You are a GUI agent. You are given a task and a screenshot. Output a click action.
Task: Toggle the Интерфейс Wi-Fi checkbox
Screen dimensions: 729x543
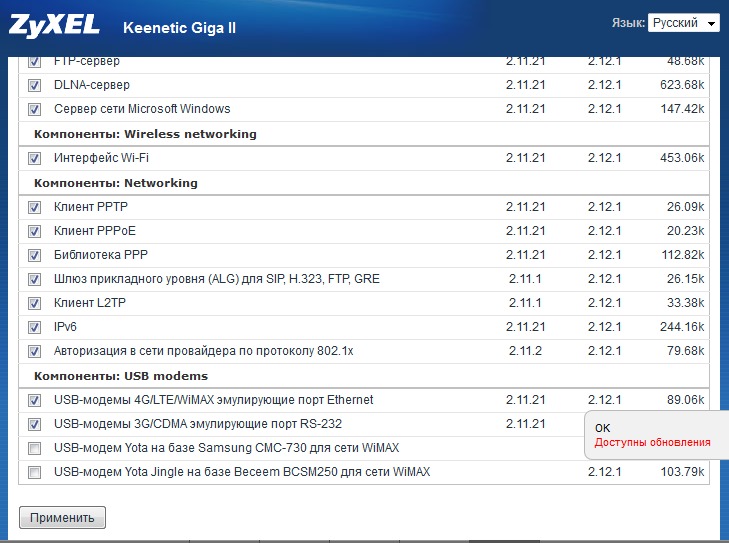tap(34, 158)
